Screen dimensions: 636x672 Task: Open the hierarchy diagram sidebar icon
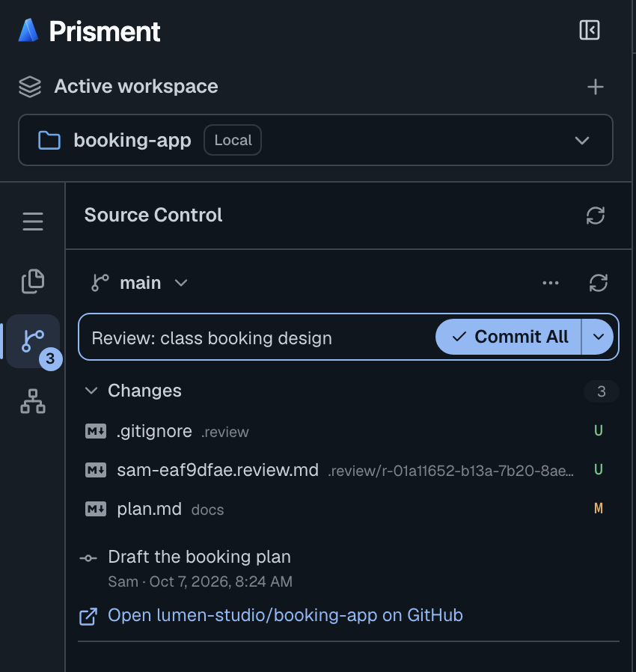[33, 401]
